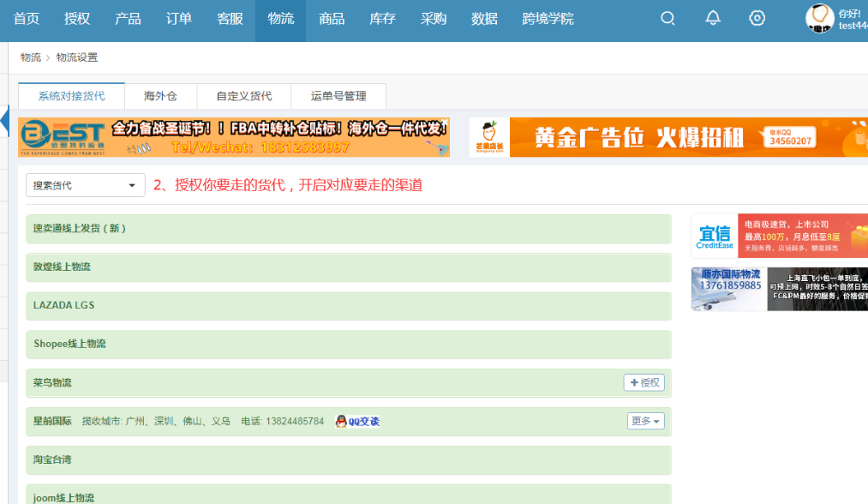
Task: Open the search magnifier icon in header
Action: tap(667, 18)
